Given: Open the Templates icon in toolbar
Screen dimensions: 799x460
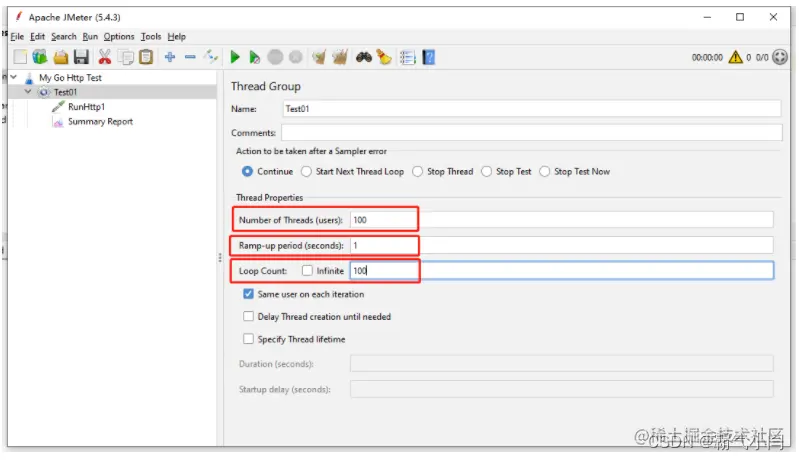Looking at the screenshot, I should [40, 57].
